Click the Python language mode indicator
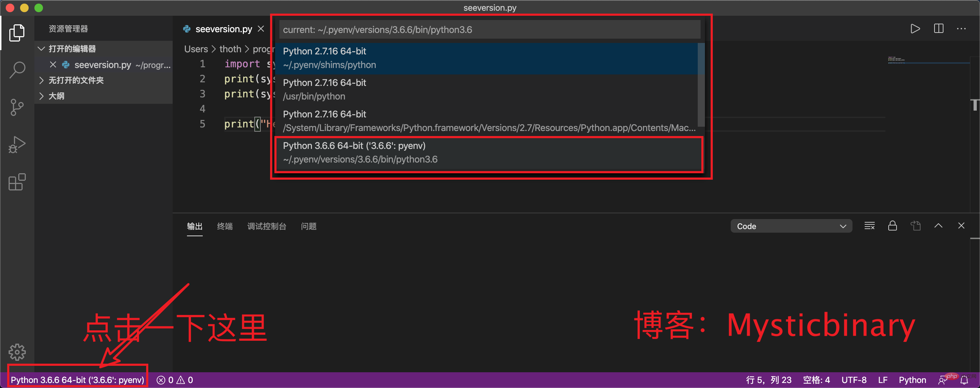The image size is (980, 388). [x=912, y=380]
